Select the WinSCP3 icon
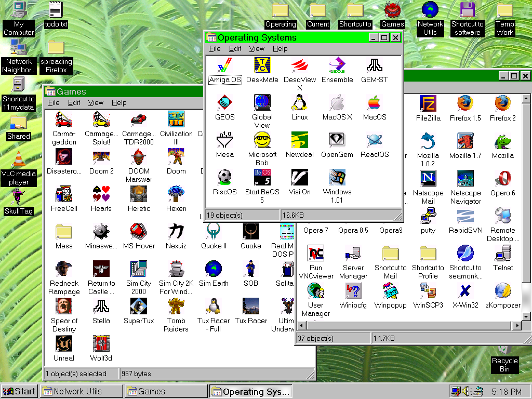 pos(428,290)
